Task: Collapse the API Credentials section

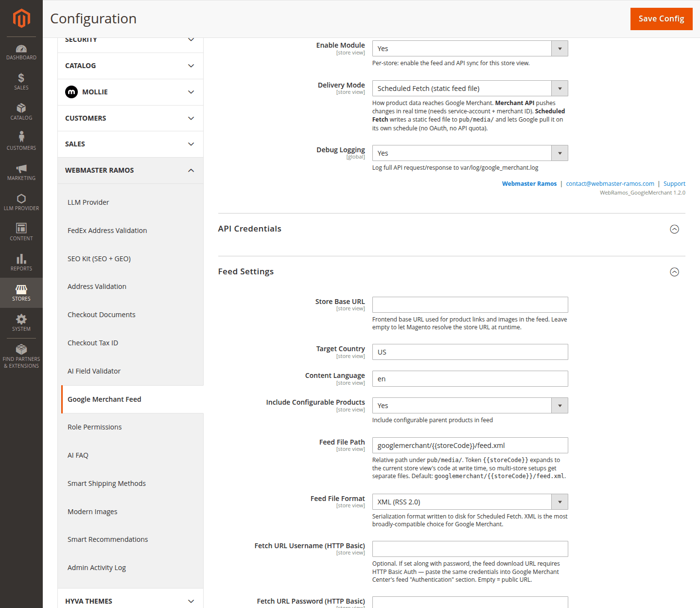Action: (x=674, y=229)
